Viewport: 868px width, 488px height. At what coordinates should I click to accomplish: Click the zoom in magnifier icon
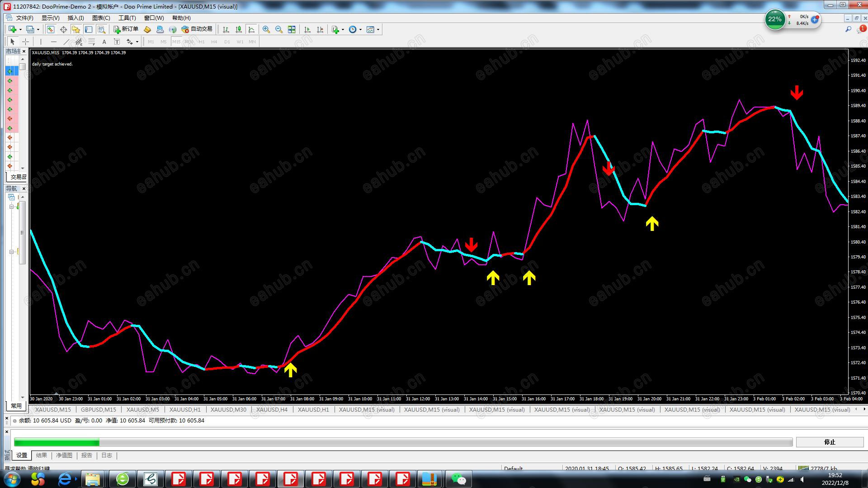coord(266,29)
